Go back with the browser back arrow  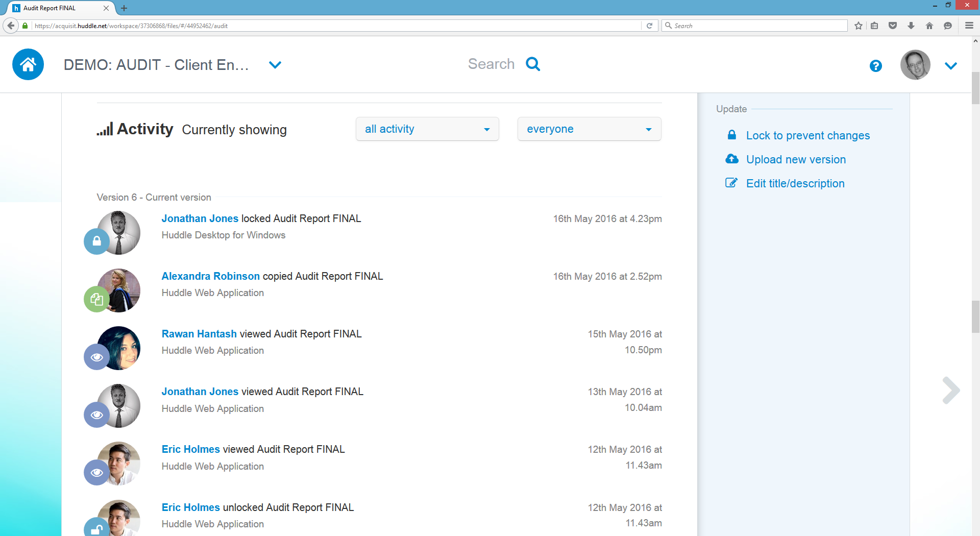(x=11, y=26)
